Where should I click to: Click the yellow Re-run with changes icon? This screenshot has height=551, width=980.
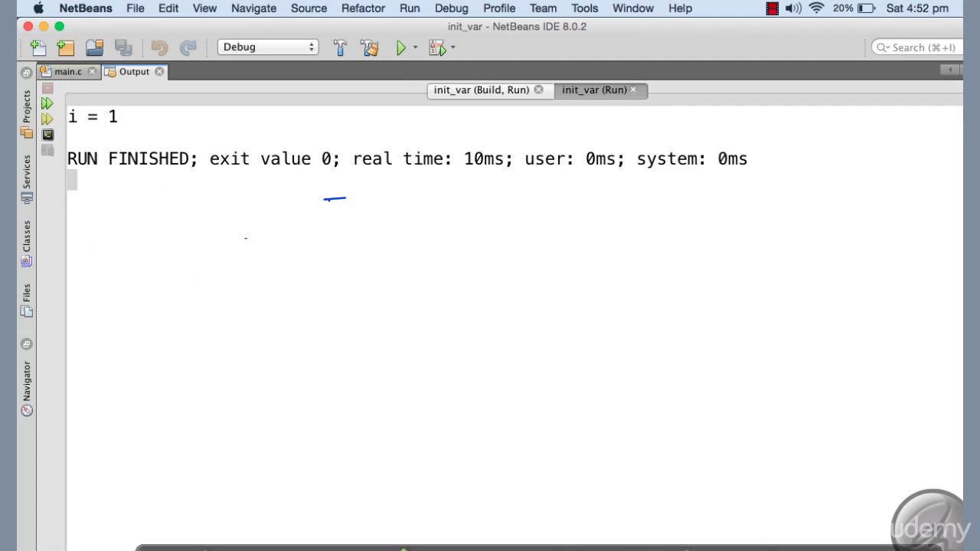click(47, 119)
